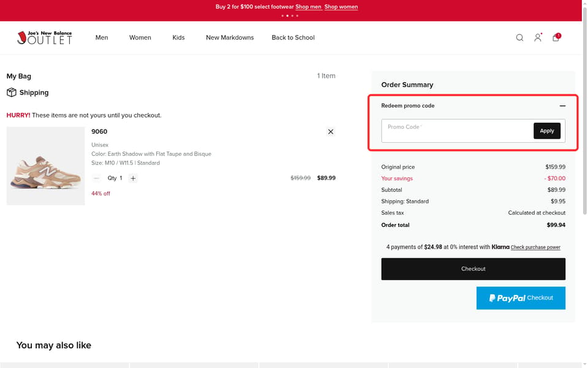Click the Apply promo button
Screen dimensions: 588x368
[547, 131]
